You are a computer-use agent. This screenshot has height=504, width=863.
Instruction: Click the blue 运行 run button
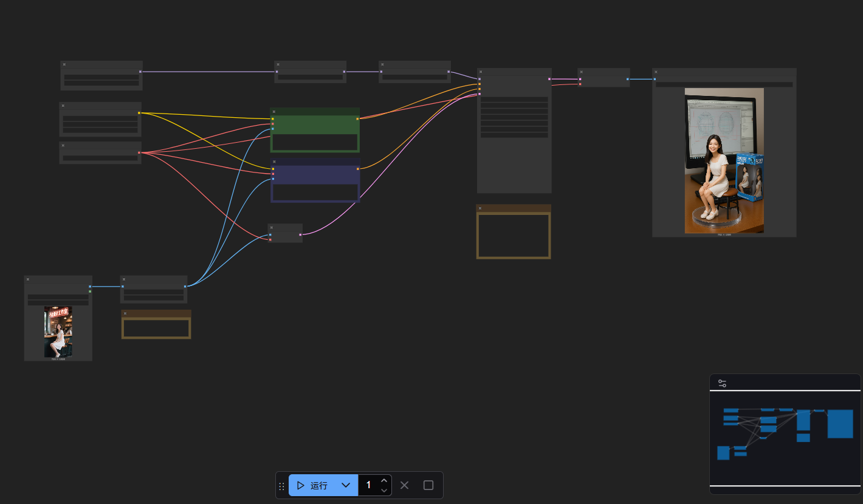tap(312, 485)
